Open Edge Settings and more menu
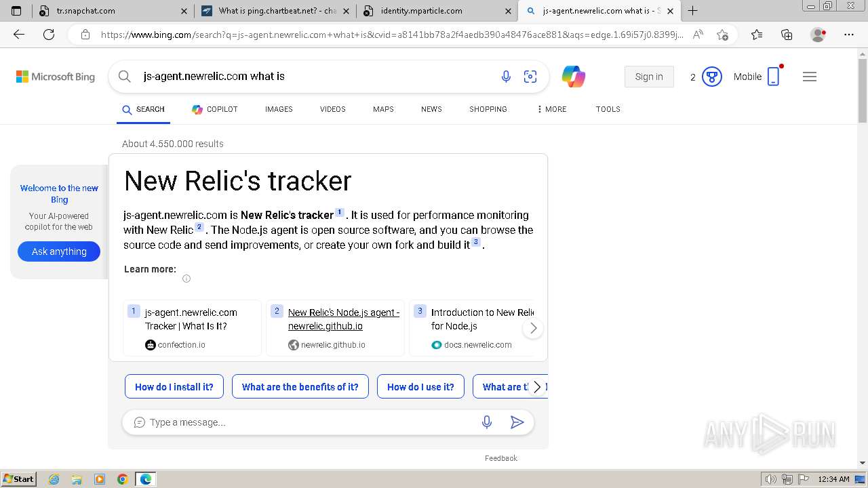 tap(849, 35)
